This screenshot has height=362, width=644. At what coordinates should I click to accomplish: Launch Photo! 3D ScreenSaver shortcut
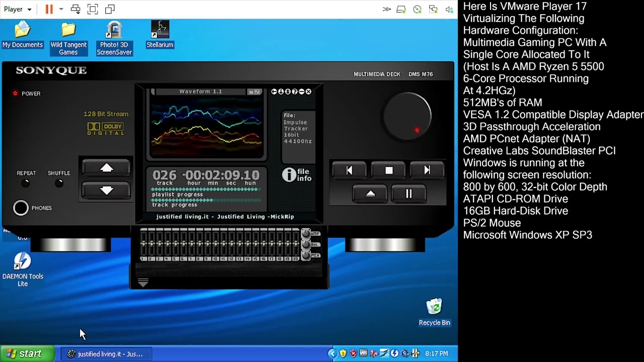pos(114,38)
